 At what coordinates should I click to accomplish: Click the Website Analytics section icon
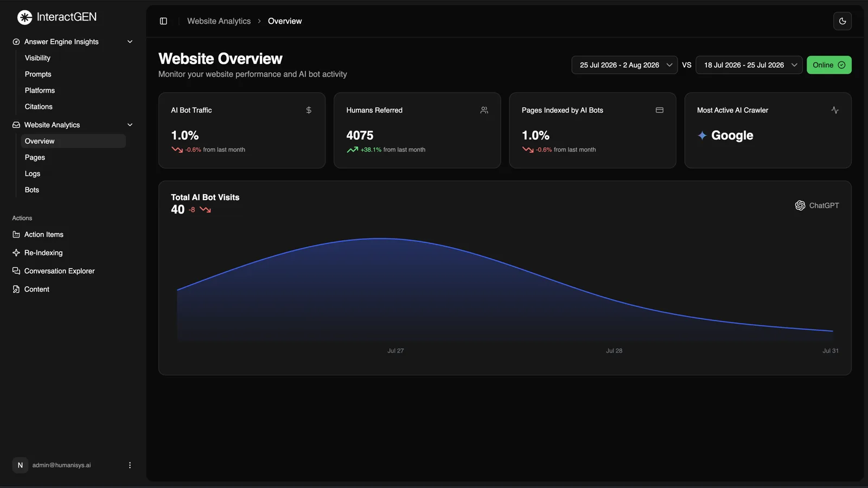tap(16, 125)
